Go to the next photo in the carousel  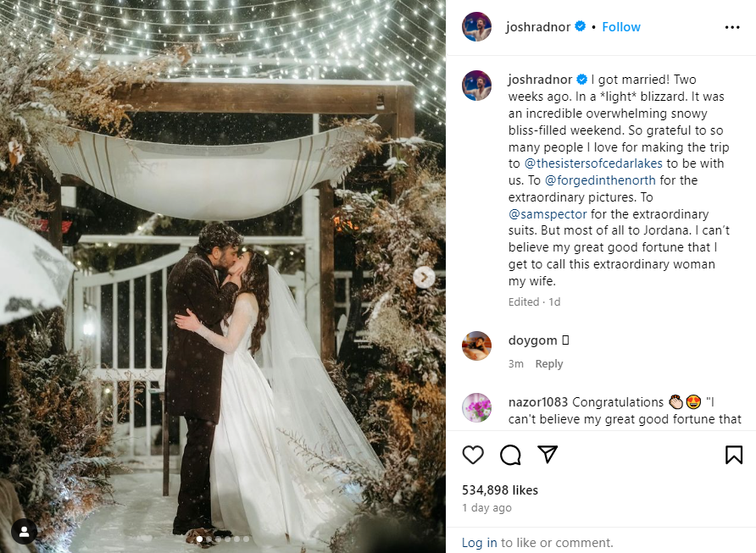[424, 277]
